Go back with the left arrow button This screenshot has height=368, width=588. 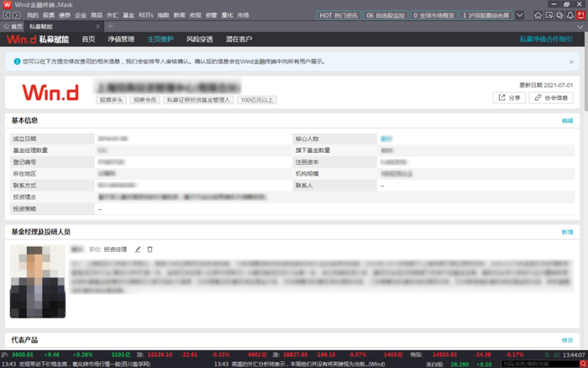(x=7, y=15)
